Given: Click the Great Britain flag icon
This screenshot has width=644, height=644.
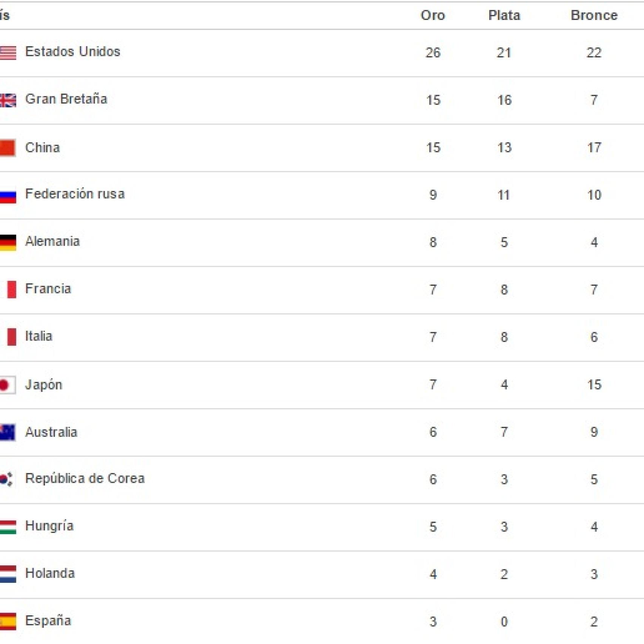Looking at the screenshot, I should (8, 100).
